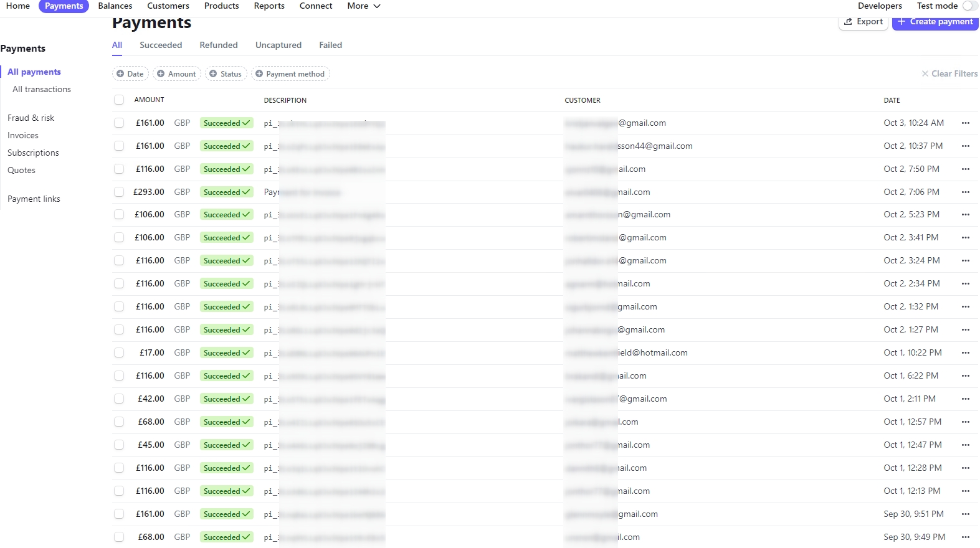Switch to the Refunded tab
Screen dimensions: 980x548
click(x=219, y=45)
